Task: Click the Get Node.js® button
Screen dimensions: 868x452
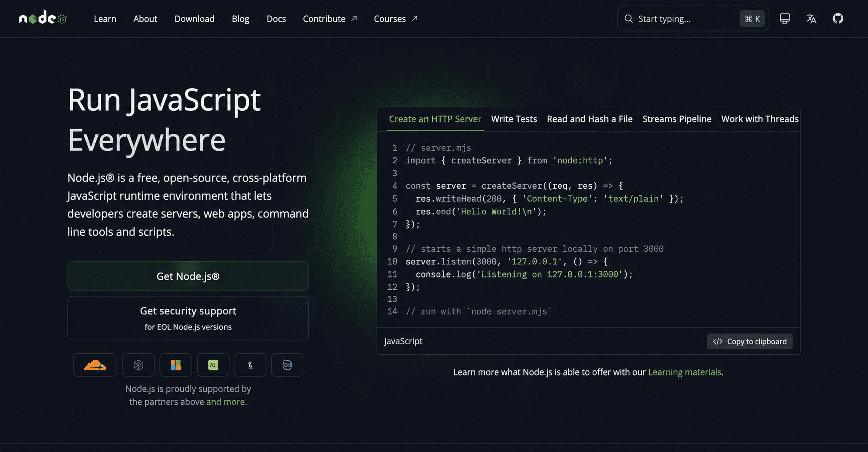Action: point(188,276)
